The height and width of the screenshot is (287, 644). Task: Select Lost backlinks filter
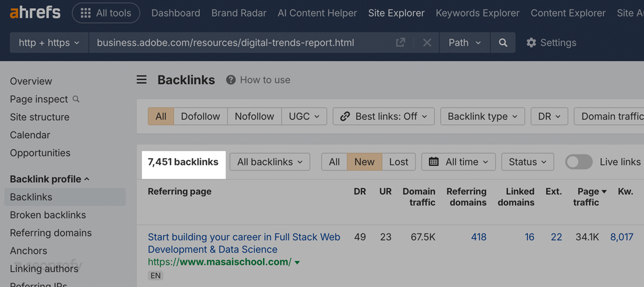399,162
